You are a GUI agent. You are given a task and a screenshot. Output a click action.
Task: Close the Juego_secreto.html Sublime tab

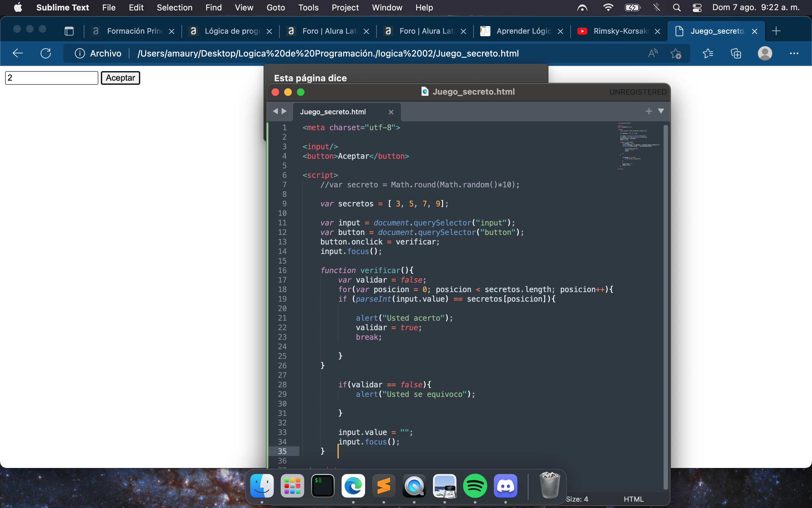(x=391, y=112)
